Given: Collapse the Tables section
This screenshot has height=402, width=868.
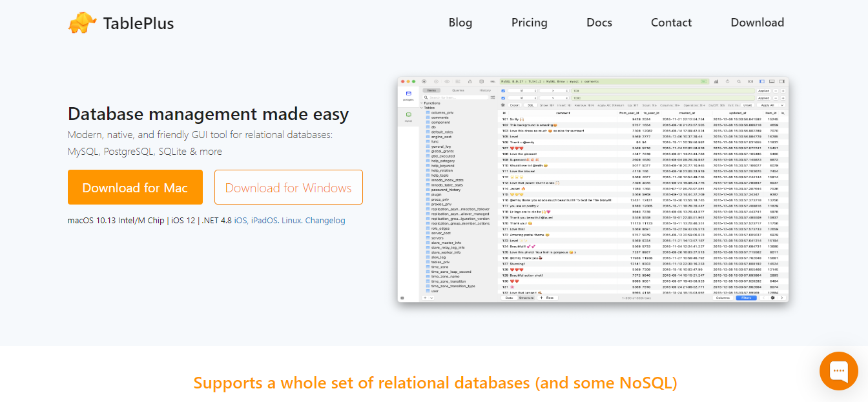Looking at the screenshot, I should point(421,107).
